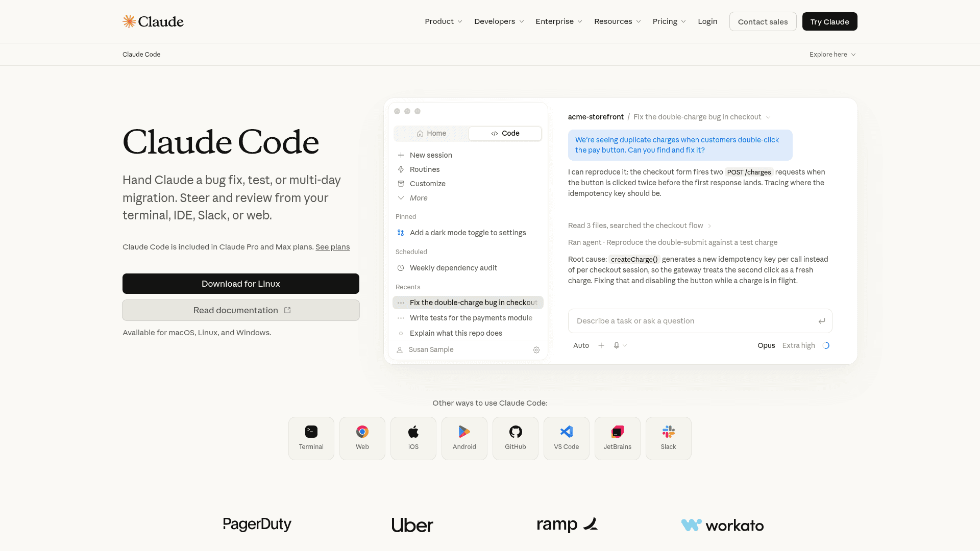
Task: Expand the Pricing menu
Action: 669,21
